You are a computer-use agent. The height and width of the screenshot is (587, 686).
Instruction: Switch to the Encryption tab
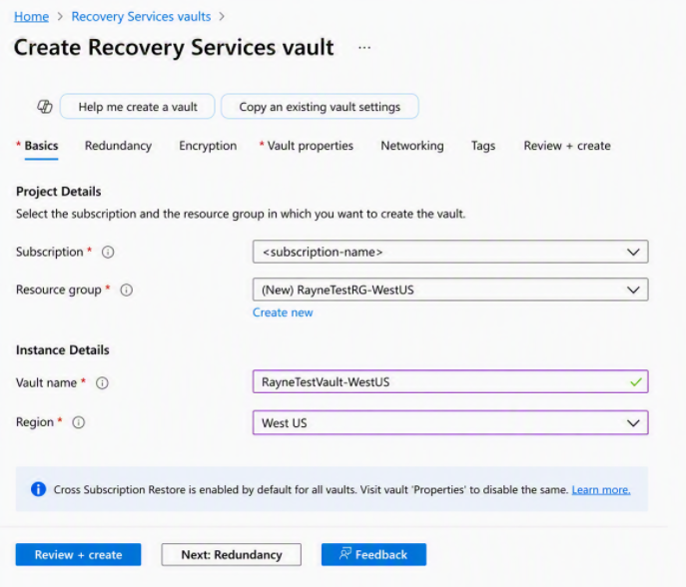(208, 146)
